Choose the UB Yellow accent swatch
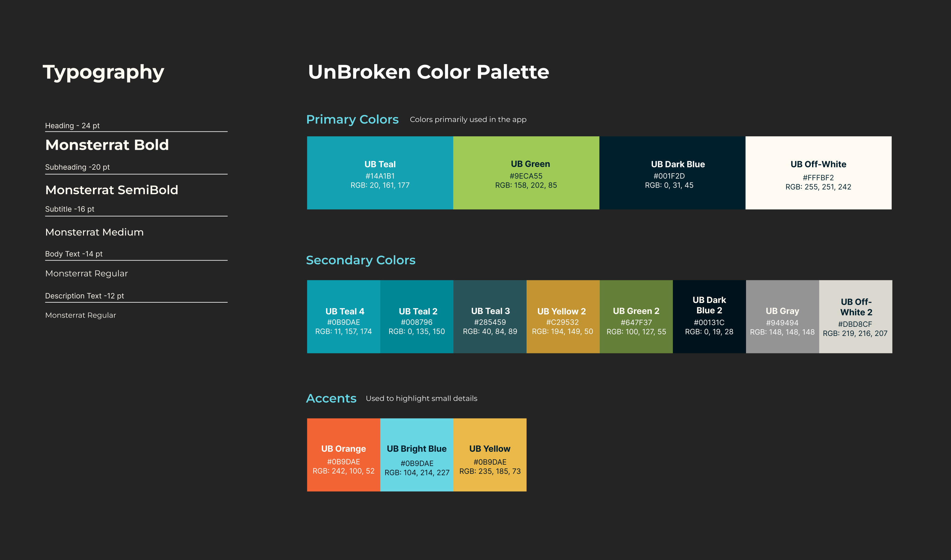 tap(490, 455)
